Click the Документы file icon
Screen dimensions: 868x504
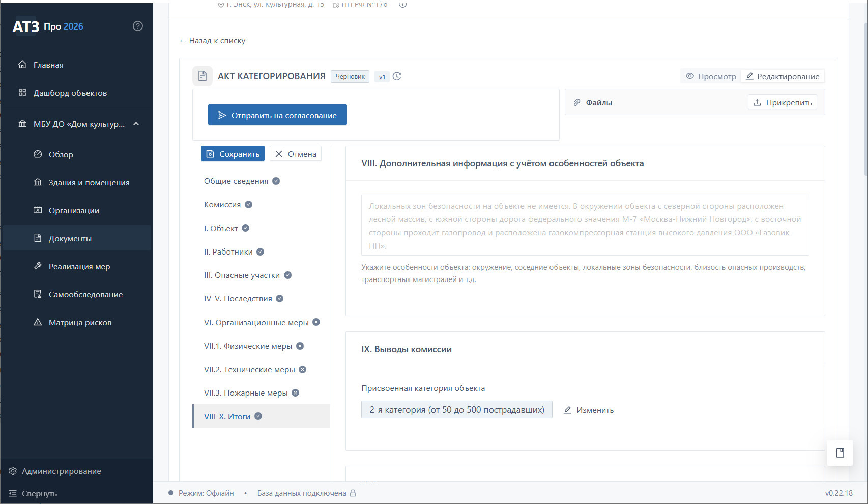[x=38, y=238]
